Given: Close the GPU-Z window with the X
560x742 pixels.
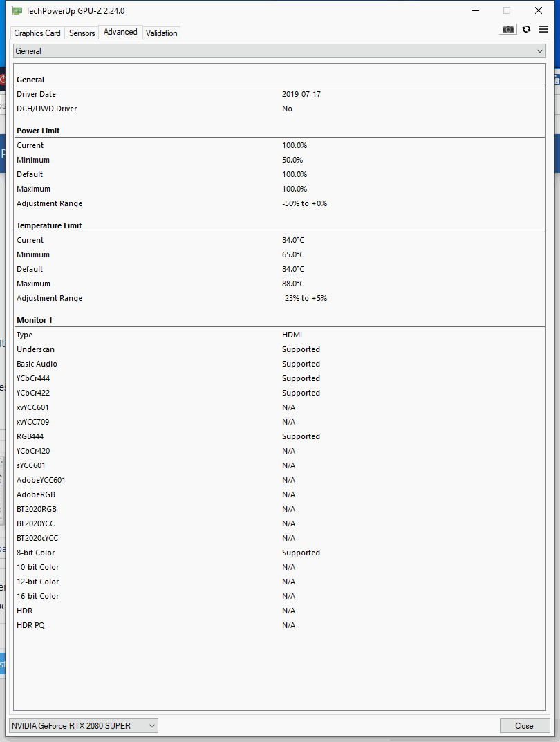Looking at the screenshot, I should (x=539, y=10).
